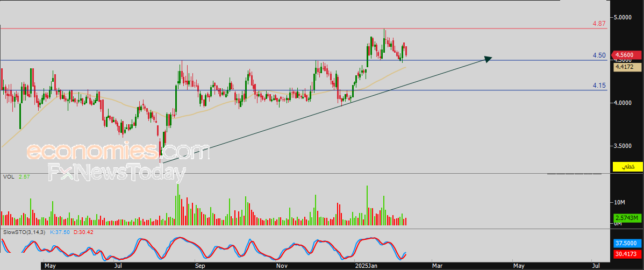Image resolution: width=644 pixels, height=270 pixels.
Task: Click the blue 37.5000 stochastic K tag
Action: (628, 243)
